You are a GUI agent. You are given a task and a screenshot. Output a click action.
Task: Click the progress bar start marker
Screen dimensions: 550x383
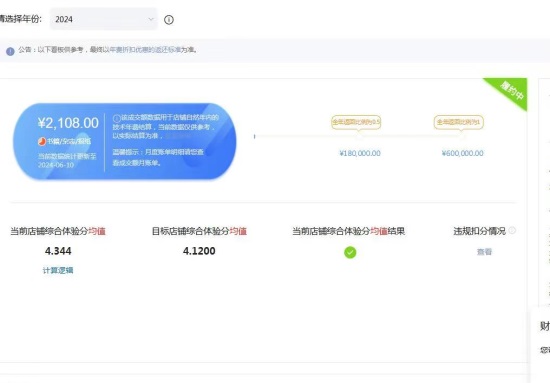point(255,136)
